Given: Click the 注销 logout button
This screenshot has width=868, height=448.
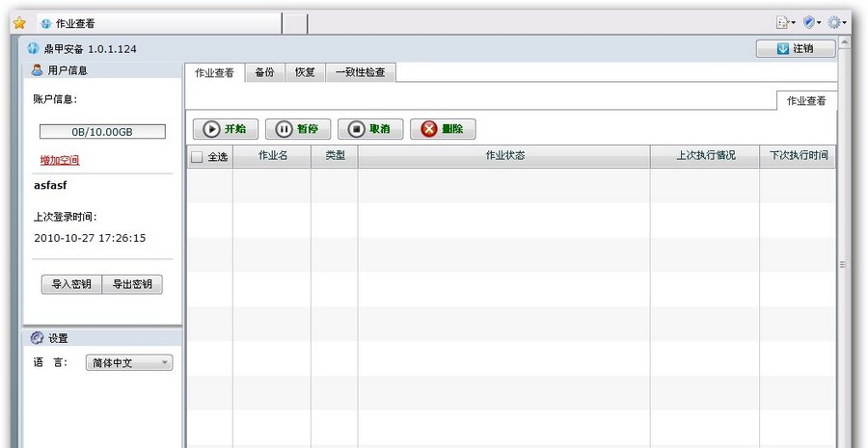Looking at the screenshot, I should [796, 49].
